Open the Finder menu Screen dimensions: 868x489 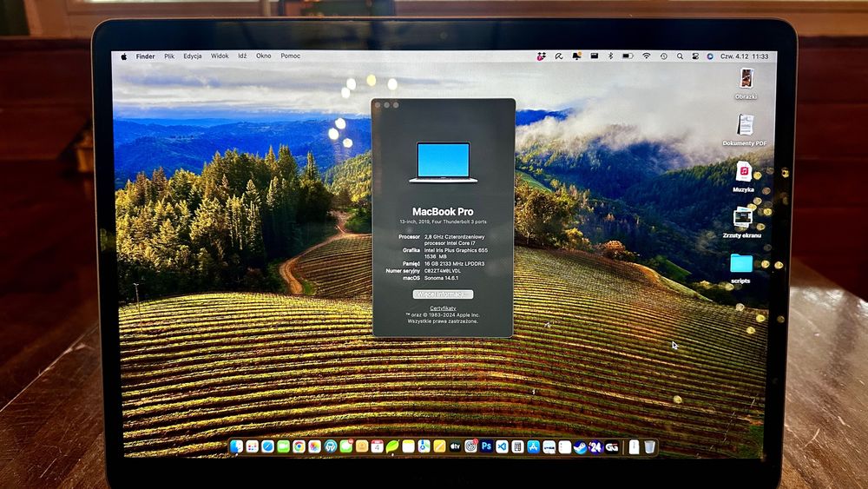[x=146, y=56]
